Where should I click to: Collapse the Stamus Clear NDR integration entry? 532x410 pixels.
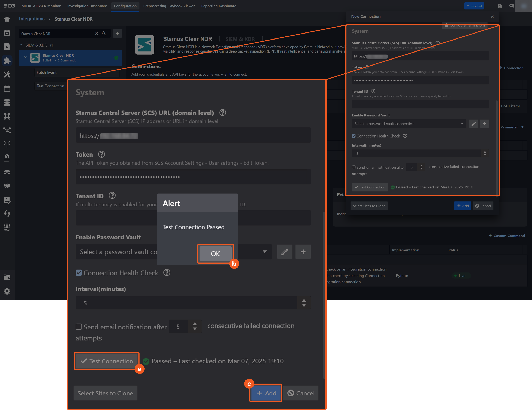pos(25,57)
